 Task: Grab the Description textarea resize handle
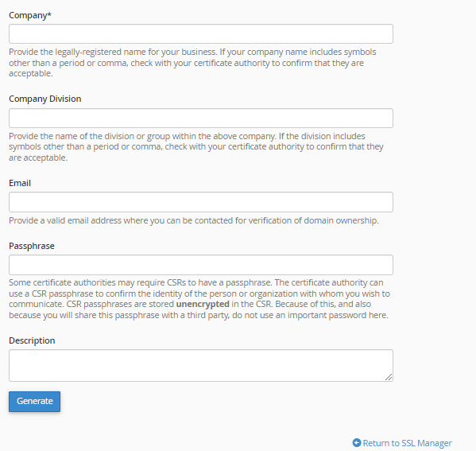click(x=389, y=377)
